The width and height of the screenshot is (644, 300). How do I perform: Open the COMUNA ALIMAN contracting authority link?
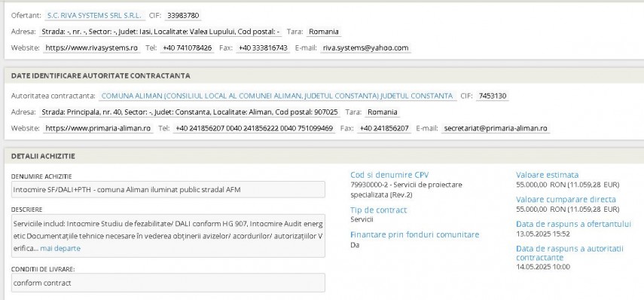[277, 96]
